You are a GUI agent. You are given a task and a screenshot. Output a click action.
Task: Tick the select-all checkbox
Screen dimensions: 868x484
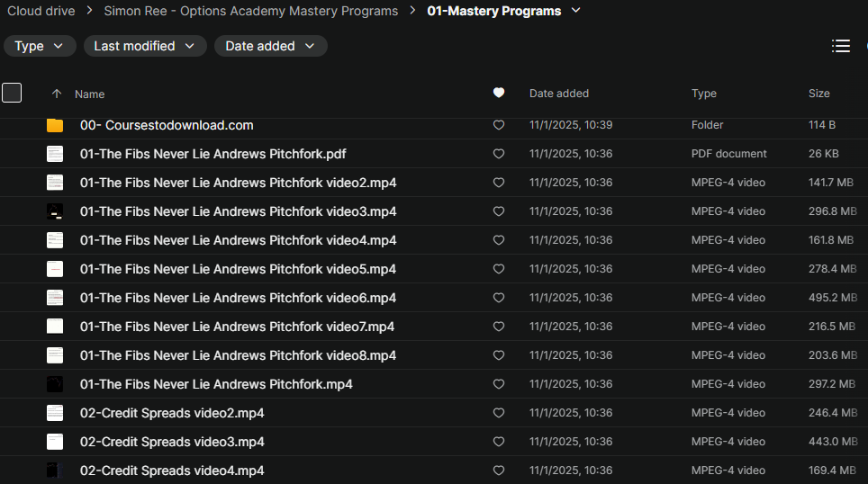pos(12,93)
